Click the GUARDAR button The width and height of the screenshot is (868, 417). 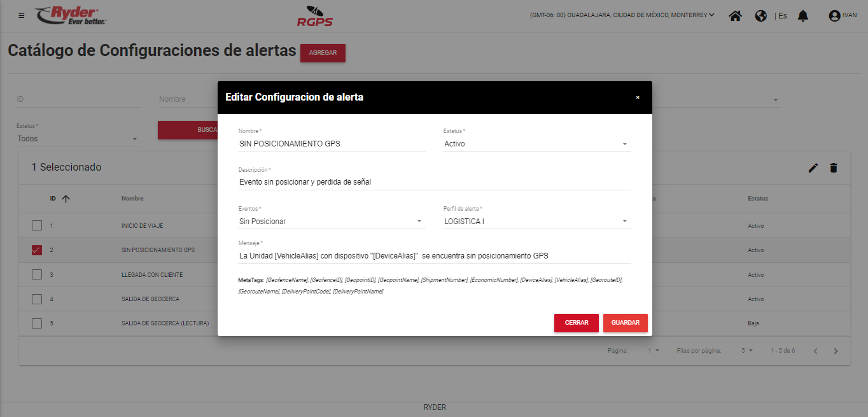[x=625, y=323]
